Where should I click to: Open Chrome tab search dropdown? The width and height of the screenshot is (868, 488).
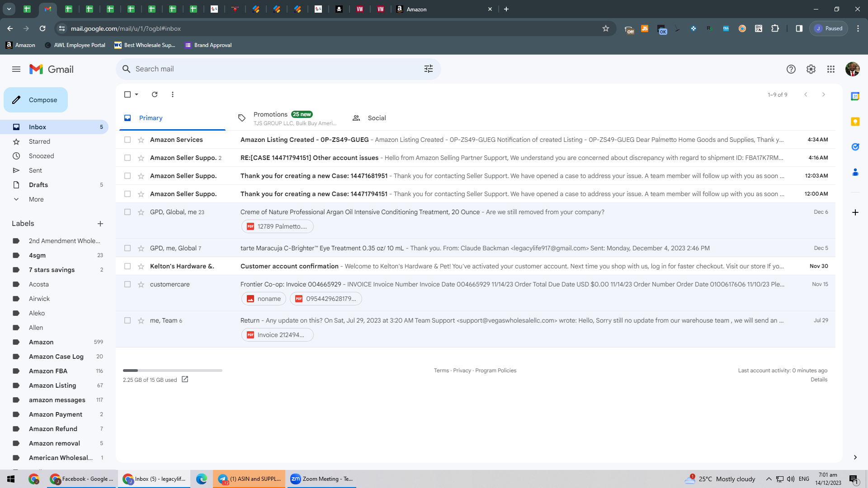coord(9,9)
